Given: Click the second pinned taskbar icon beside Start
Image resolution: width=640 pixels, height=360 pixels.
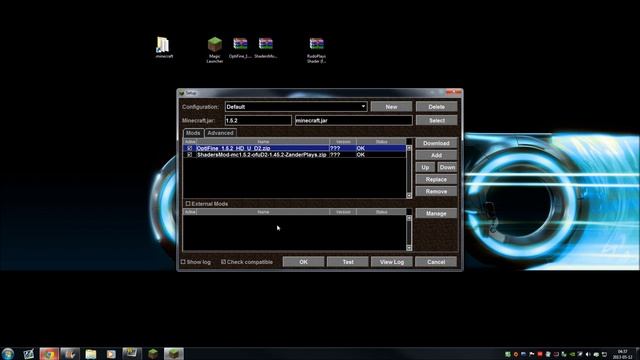Looking at the screenshot, I should 28,353.
